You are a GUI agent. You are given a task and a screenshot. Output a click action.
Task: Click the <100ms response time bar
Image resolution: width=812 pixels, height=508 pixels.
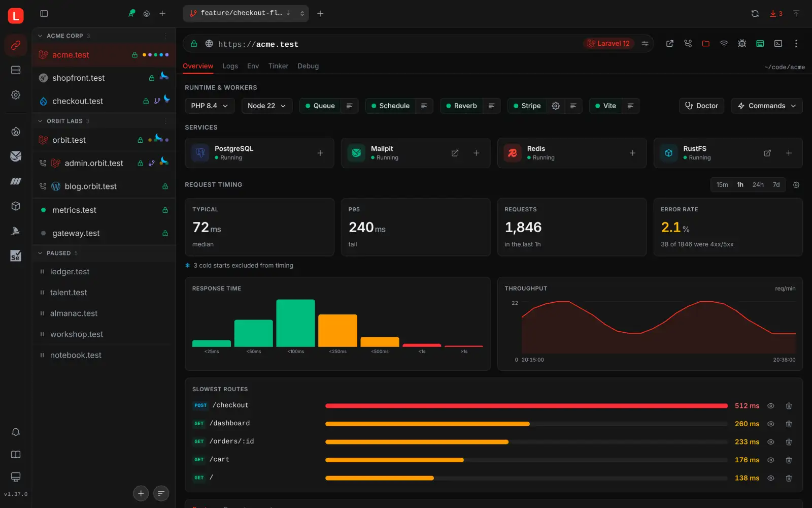tap(295, 323)
